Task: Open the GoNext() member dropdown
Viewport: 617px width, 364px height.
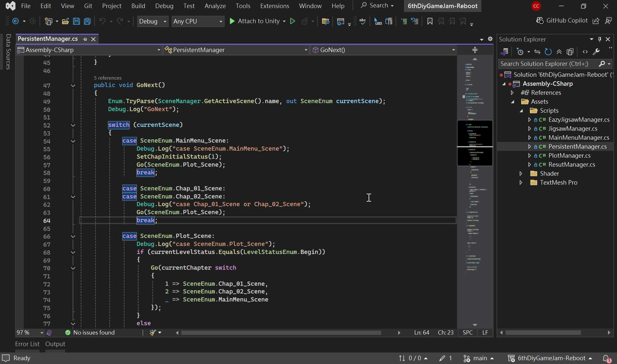Action: pyautogui.click(x=383, y=50)
